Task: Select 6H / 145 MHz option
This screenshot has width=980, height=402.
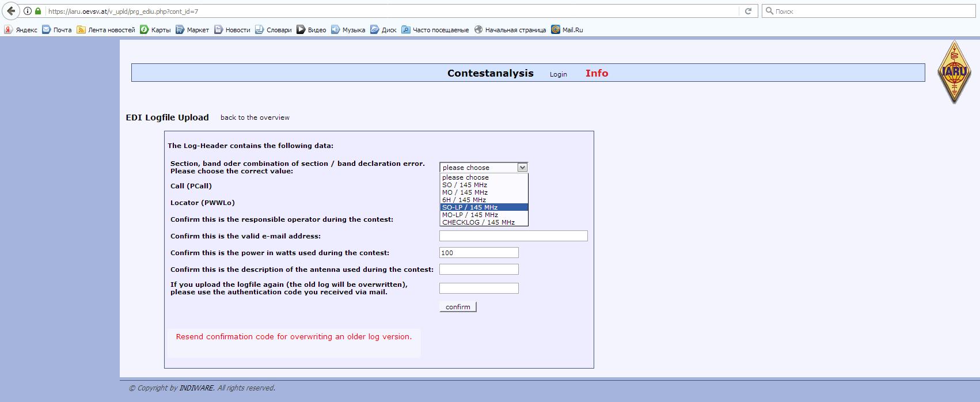Action: coord(464,200)
